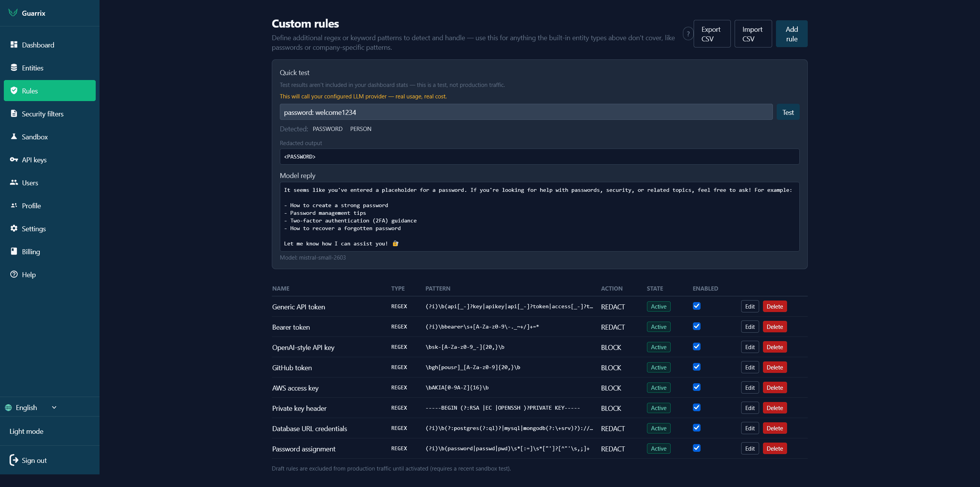The height and width of the screenshot is (487, 980).
Task: Open the Dashboard grid icon
Action: coord(14,44)
